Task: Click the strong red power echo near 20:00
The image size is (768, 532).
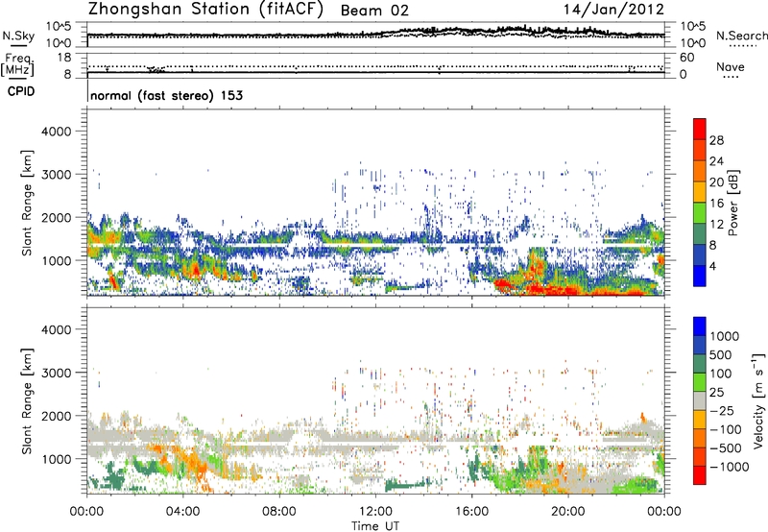Action: click(564, 290)
